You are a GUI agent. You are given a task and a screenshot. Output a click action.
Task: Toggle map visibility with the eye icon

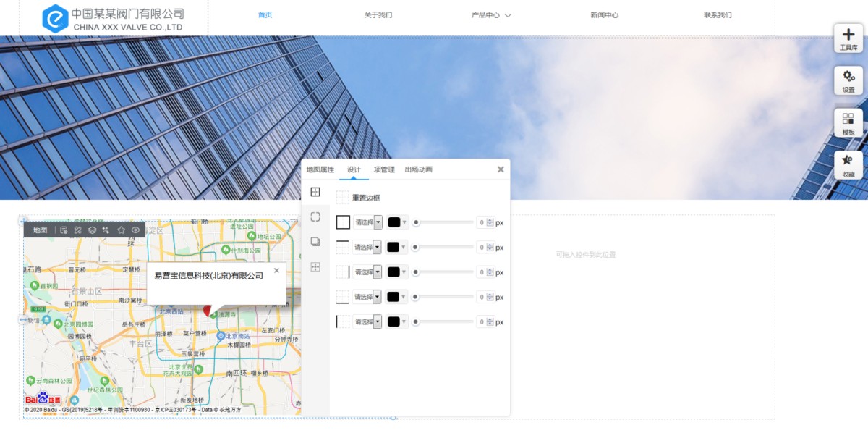click(135, 230)
